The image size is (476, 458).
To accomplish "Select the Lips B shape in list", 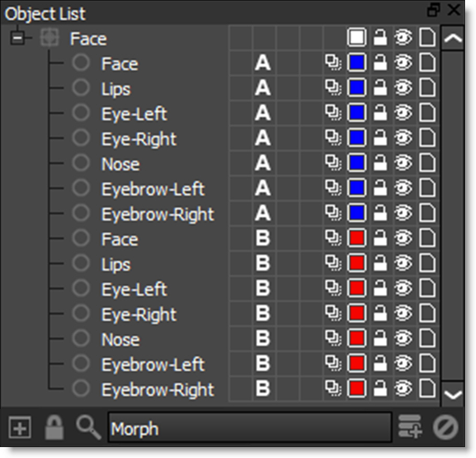I will [x=115, y=264].
